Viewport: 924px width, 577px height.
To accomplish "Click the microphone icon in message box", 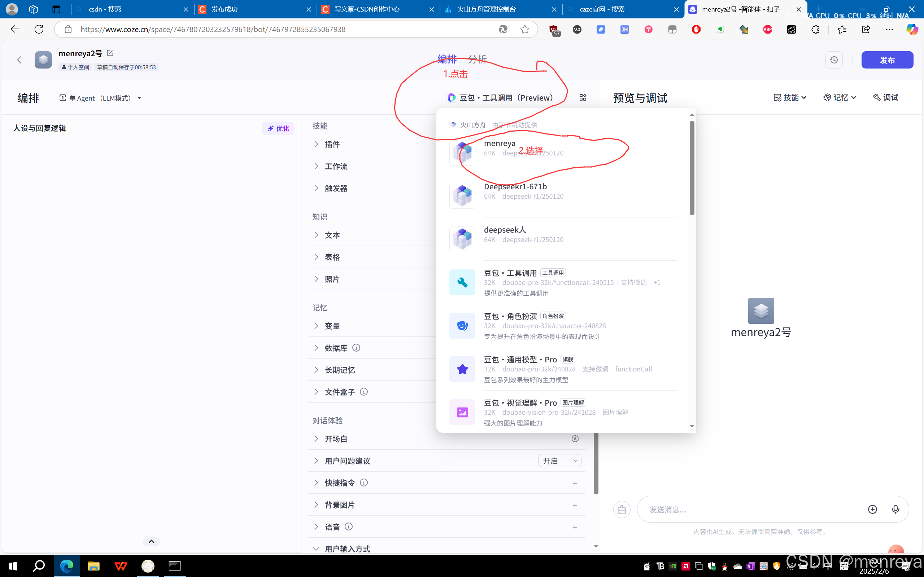I will pyautogui.click(x=895, y=510).
